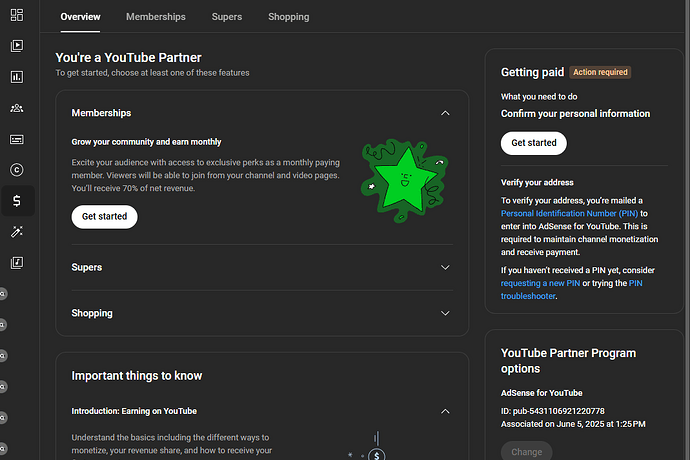Switch to the Supers tab

click(226, 17)
